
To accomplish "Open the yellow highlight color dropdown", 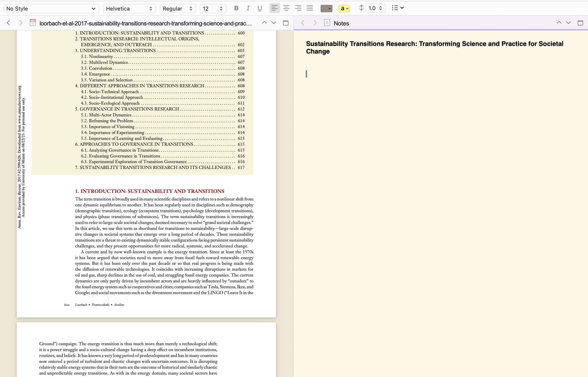I will pos(344,9).
